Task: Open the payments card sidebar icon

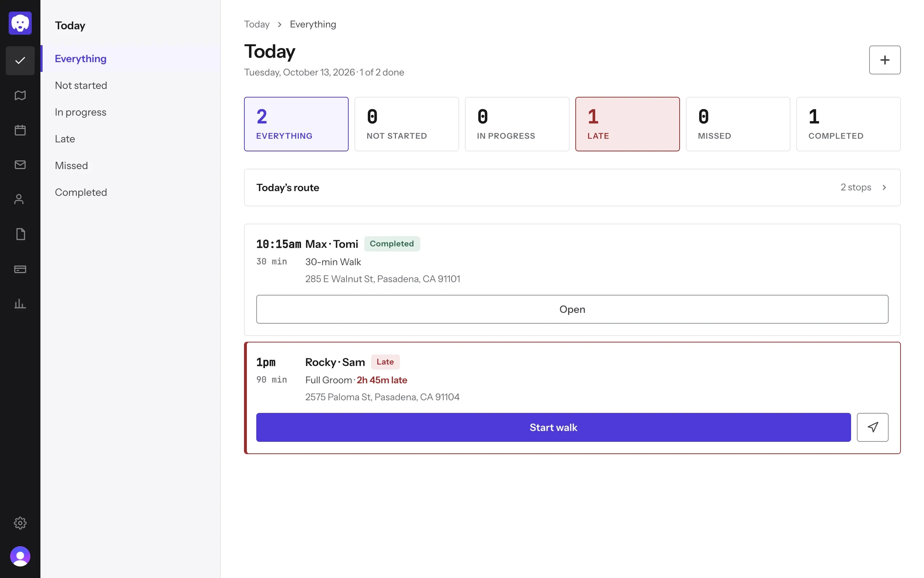Action: coord(20,269)
